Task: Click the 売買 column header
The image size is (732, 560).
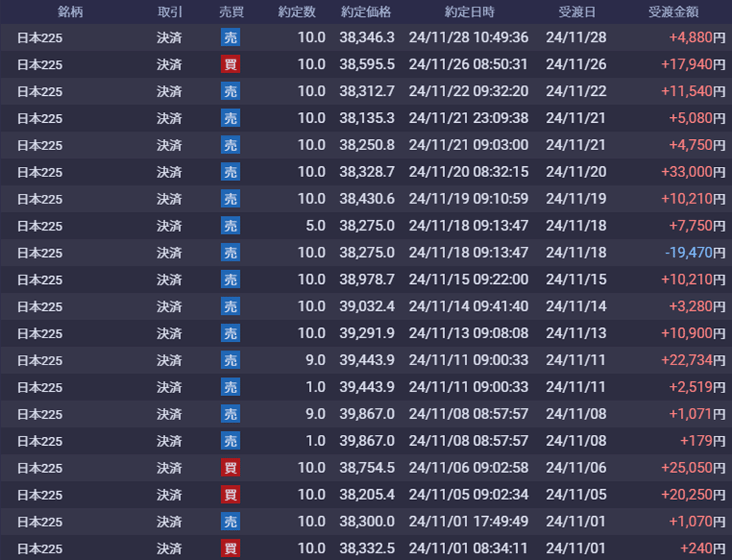Action: 231,12
